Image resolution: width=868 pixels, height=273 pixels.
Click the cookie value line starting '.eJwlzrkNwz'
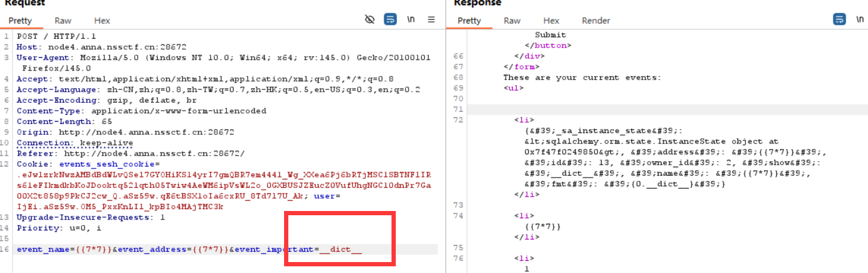[223, 175]
